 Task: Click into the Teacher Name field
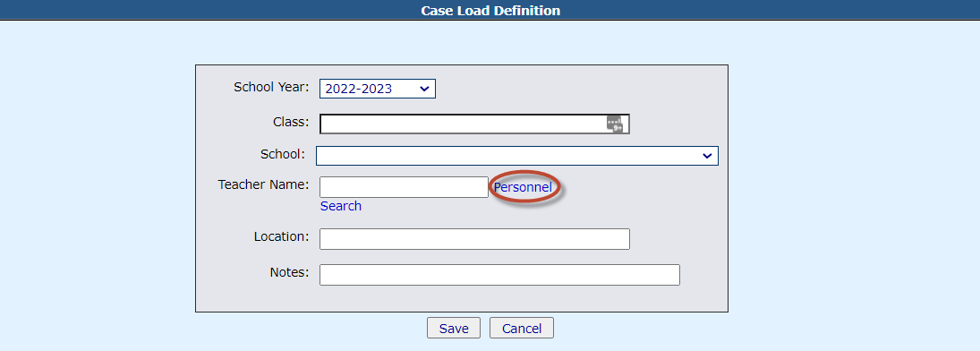point(404,187)
